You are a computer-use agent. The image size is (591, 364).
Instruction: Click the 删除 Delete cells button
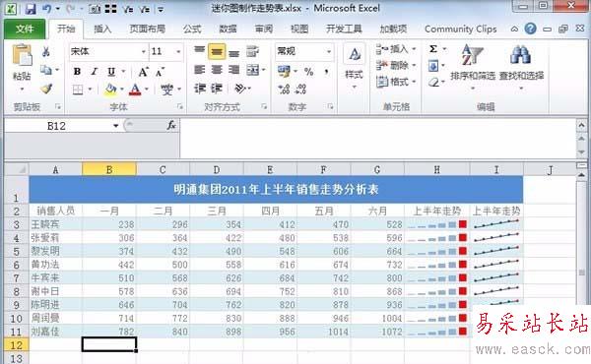click(396, 66)
